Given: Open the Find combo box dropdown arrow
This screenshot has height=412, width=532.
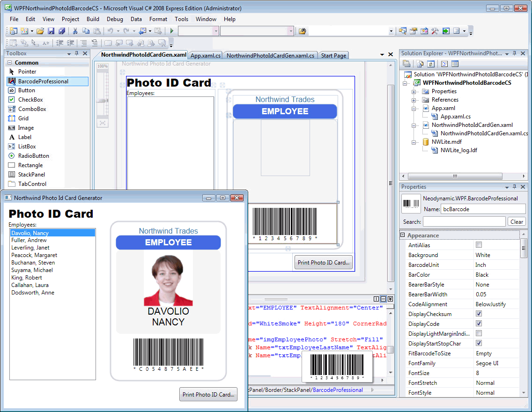Looking at the screenshot, I should tap(391, 31).
